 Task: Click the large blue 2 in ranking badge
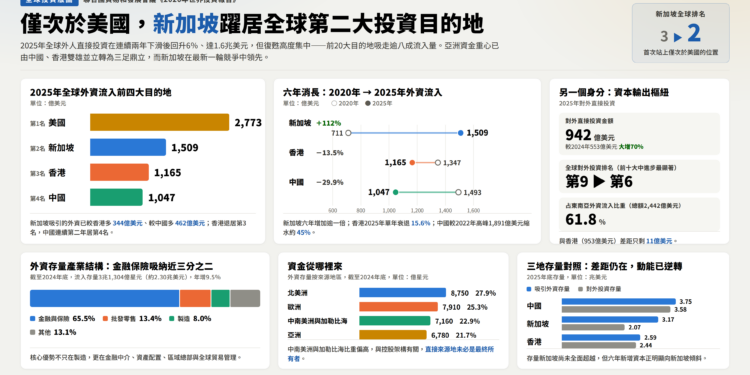point(694,34)
